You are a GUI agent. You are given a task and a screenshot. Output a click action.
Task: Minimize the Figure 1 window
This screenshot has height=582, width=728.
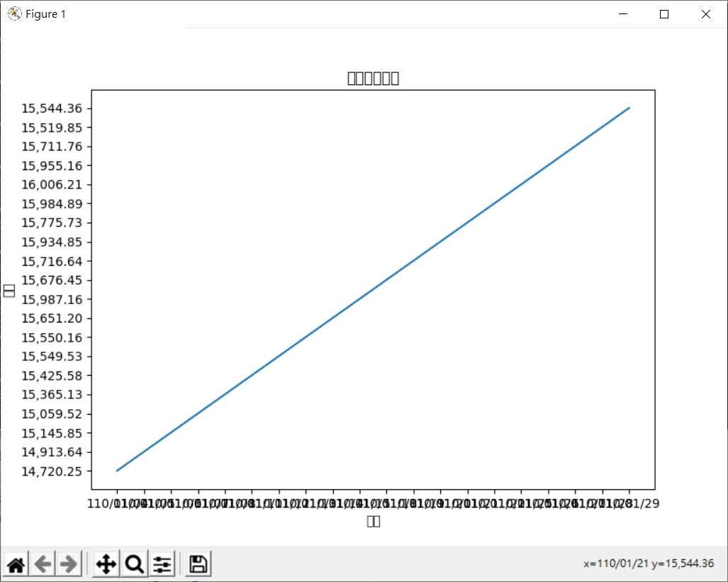[623, 14]
